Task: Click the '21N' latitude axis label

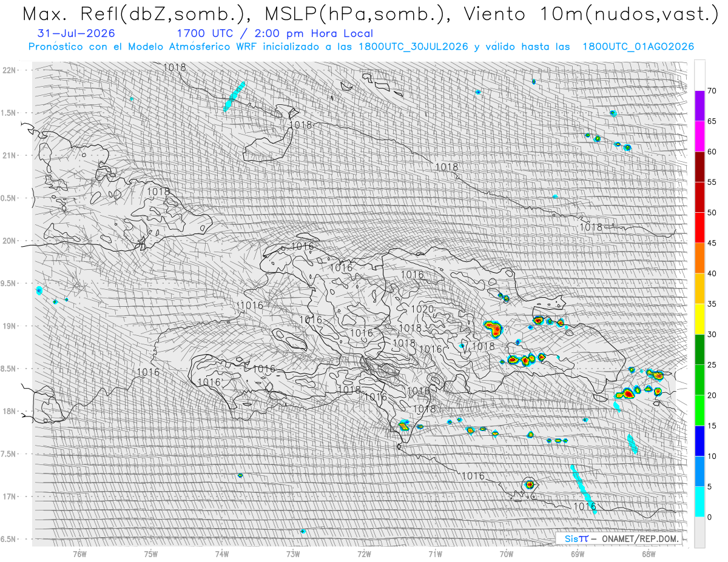Action: tap(9, 155)
